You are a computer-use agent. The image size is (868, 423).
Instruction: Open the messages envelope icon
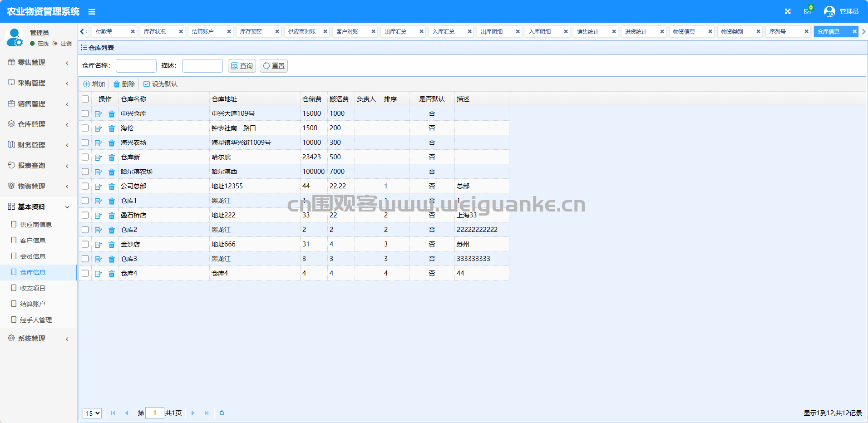pos(807,11)
